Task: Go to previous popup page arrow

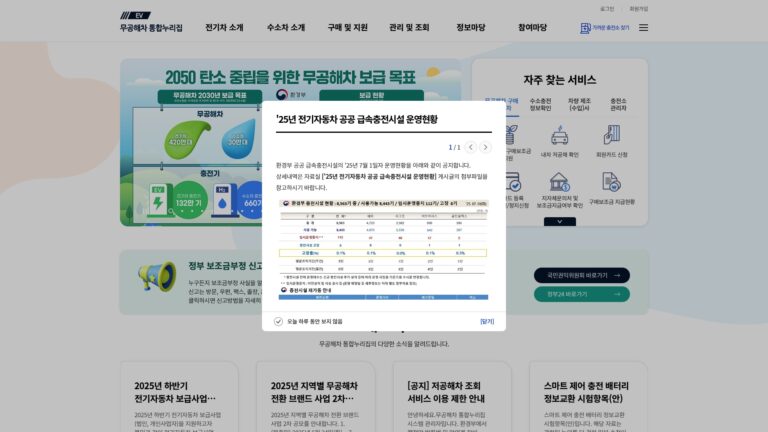Action: [x=471, y=147]
